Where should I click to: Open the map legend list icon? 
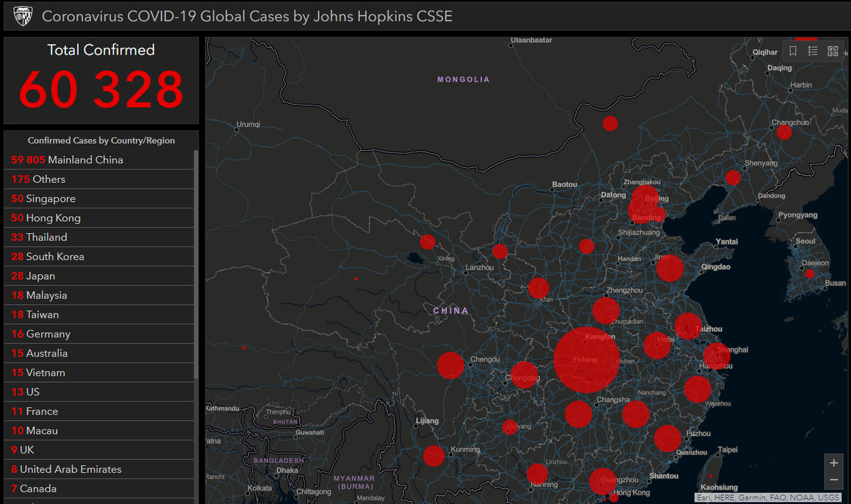tap(813, 51)
